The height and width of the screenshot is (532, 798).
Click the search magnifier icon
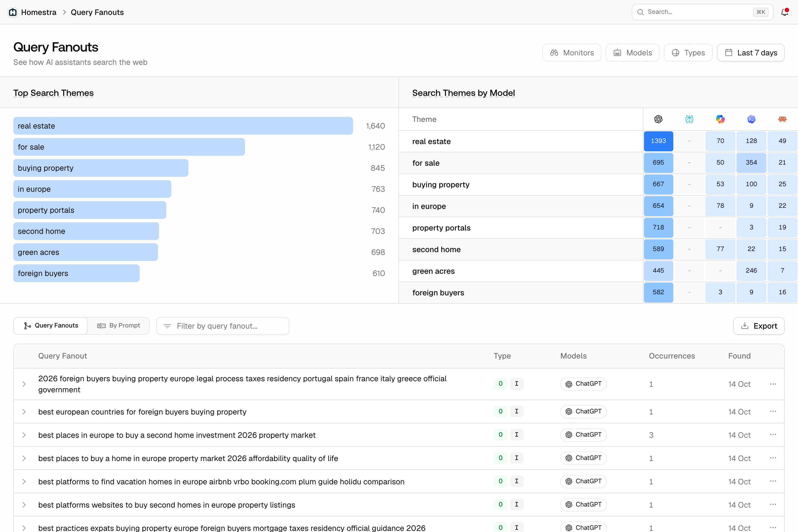click(x=640, y=12)
